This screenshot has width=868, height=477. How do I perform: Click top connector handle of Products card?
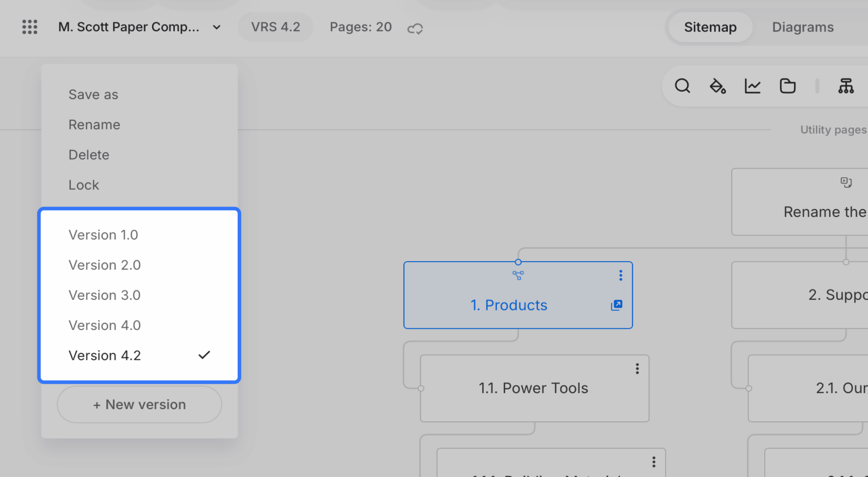pyautogui.click(x=518, y=262)
